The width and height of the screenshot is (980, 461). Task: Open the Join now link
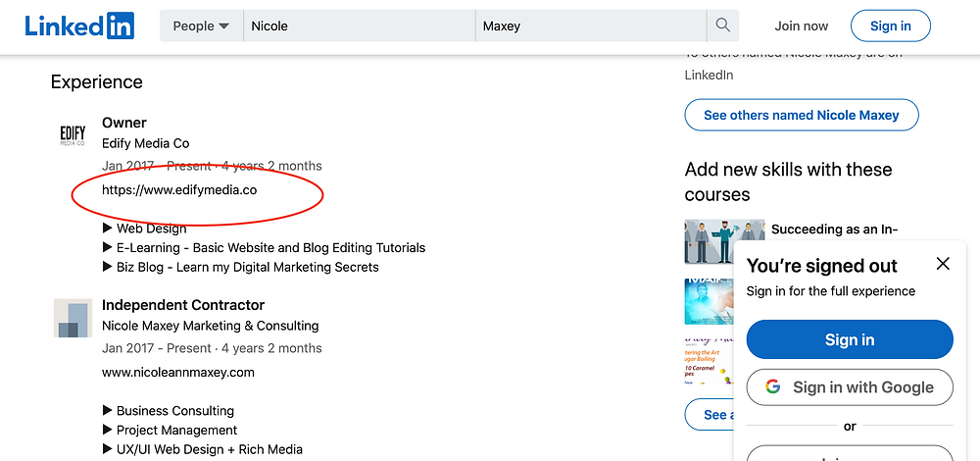[802, 26]
